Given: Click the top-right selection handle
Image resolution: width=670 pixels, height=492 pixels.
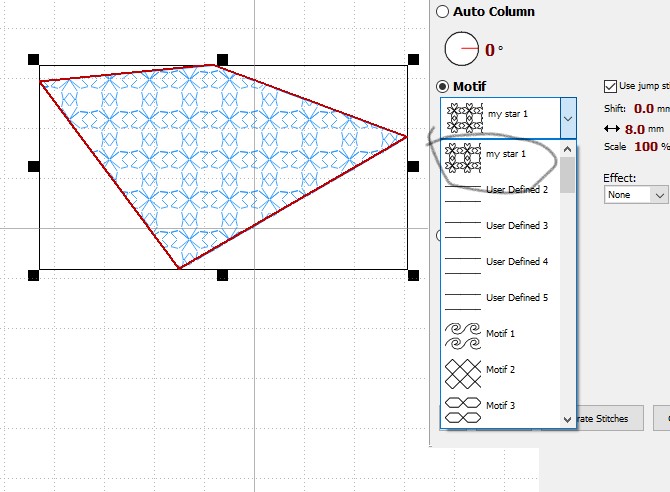Looking at the screenshot, I should tap(413, 59).
